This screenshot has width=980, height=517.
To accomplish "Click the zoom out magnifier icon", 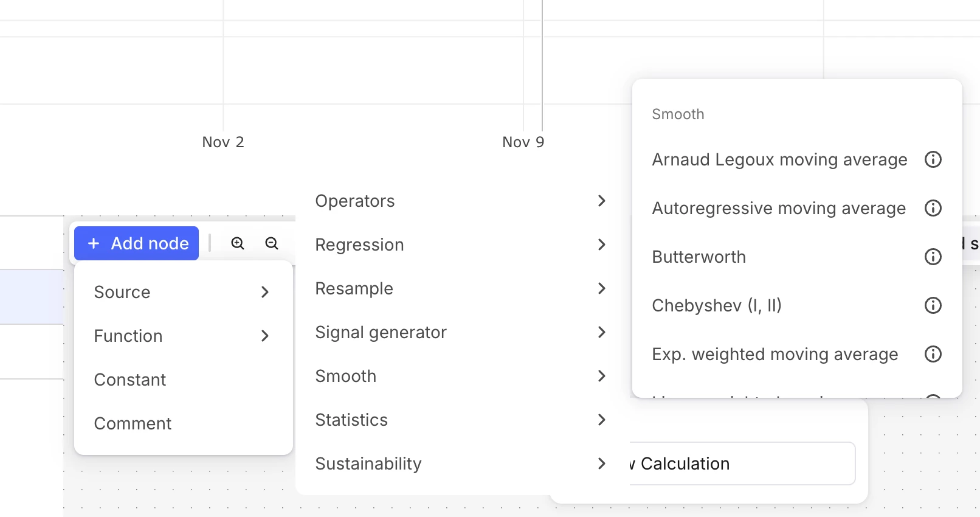I will coord(272,243).
